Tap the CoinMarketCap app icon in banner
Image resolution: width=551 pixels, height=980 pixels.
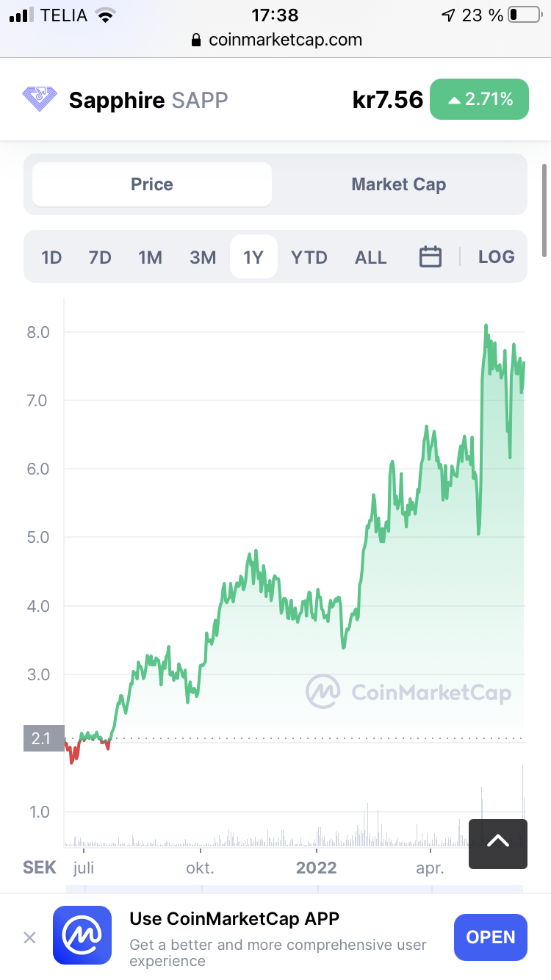click(x=82, y=934)
